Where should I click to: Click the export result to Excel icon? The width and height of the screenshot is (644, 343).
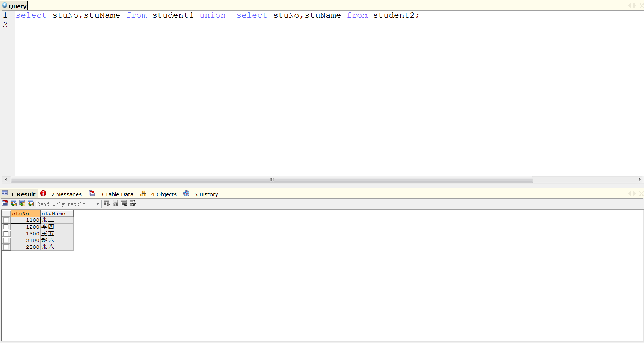22,203
